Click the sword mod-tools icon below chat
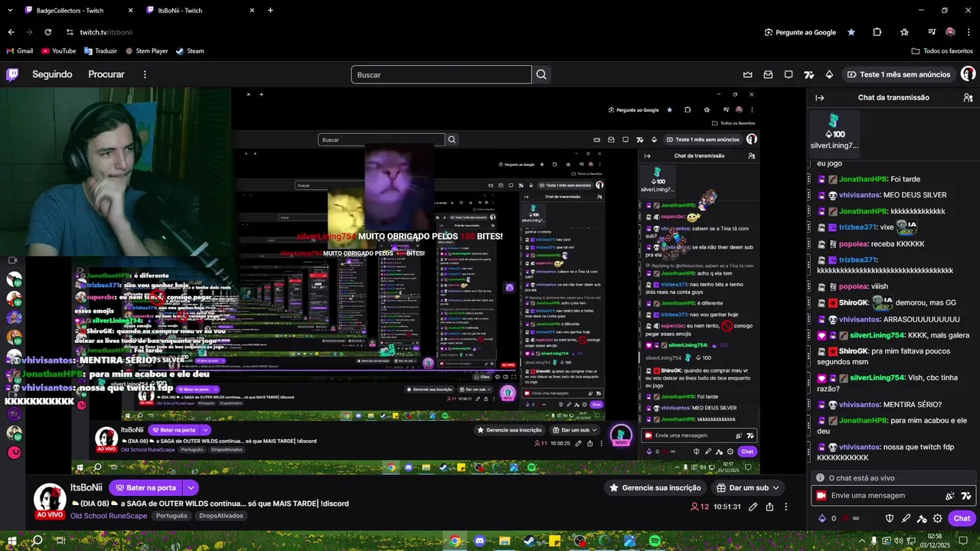The width and height of the screenshot is (980, 551). 906,518
